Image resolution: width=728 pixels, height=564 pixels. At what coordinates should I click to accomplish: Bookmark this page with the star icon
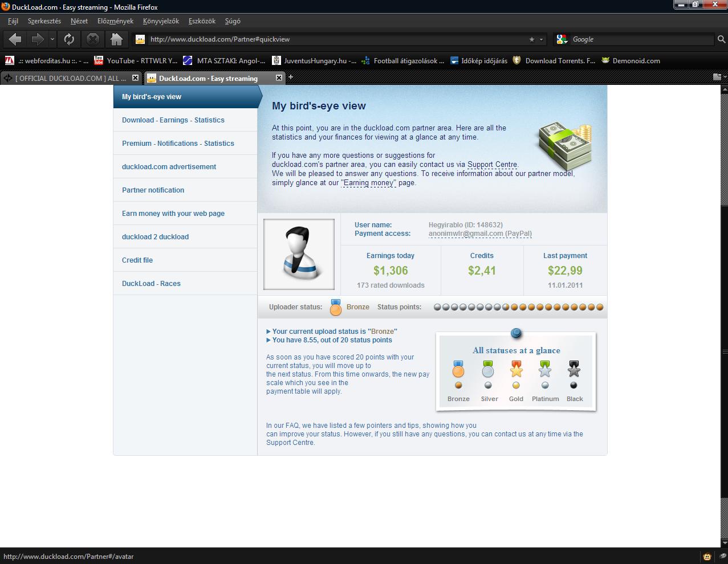531,39
